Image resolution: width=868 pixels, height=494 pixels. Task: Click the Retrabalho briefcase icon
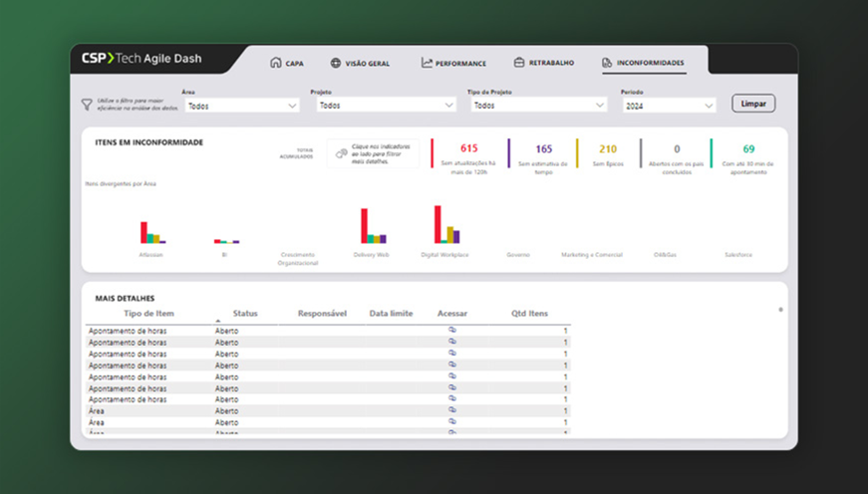pyautogui.click(x=519, y=63)
